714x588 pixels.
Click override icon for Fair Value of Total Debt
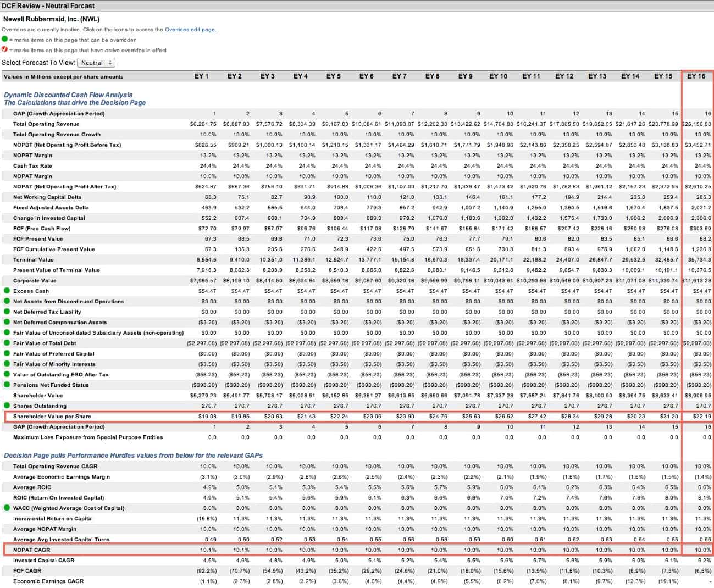(x=7, y=343)
